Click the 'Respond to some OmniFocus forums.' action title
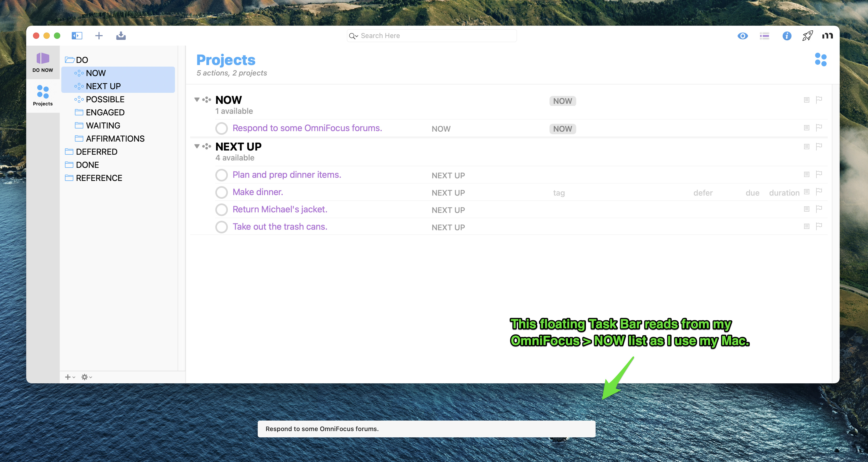 (307, 128)
